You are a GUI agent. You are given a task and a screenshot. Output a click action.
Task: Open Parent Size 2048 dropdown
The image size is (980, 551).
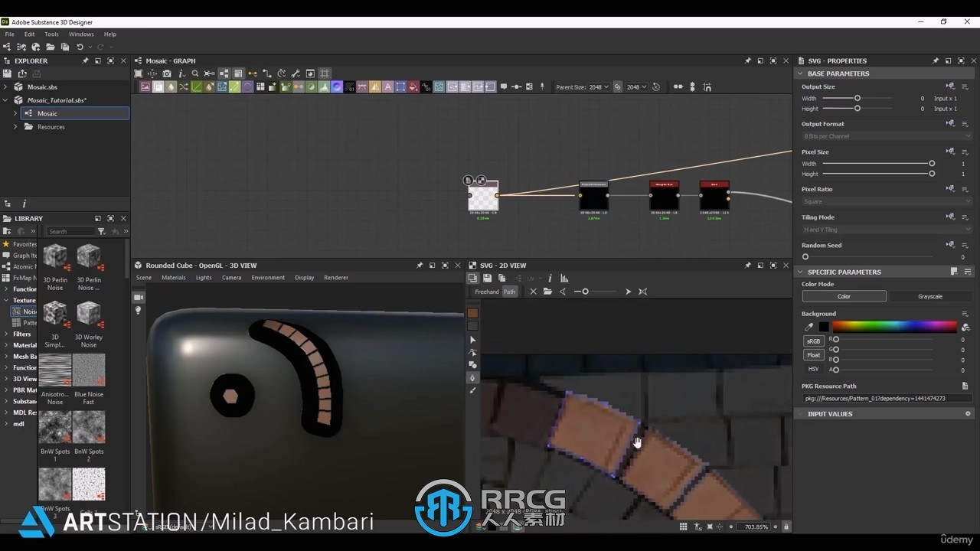click(x=599, y=87)
